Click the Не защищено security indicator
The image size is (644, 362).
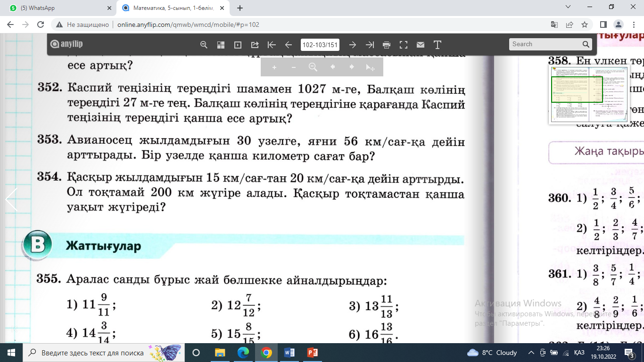tap(82, 25)
